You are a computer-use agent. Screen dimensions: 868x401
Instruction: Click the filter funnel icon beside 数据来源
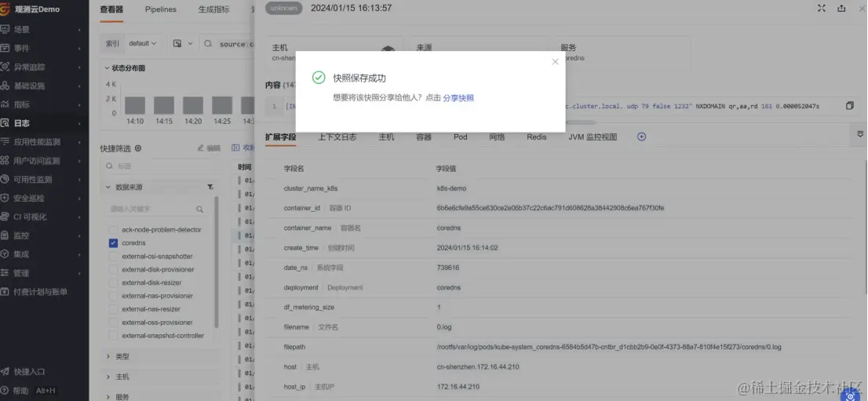(210, 188)
